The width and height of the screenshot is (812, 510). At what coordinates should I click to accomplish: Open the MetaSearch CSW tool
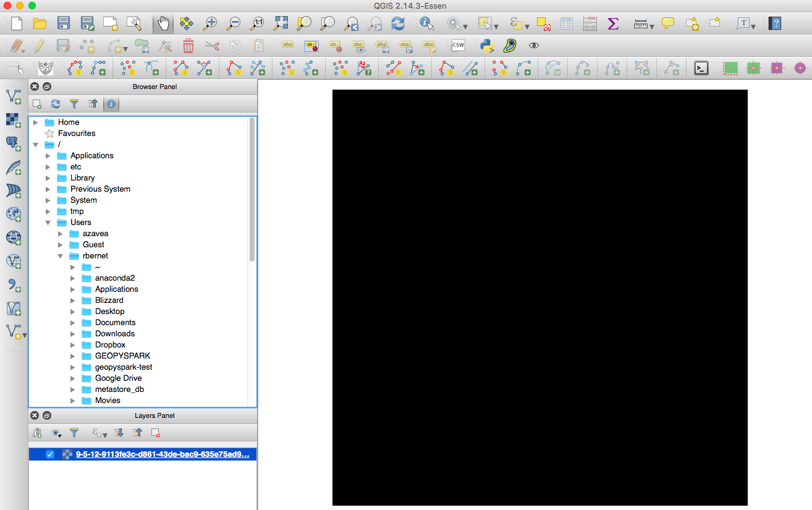tap(457, 45)
